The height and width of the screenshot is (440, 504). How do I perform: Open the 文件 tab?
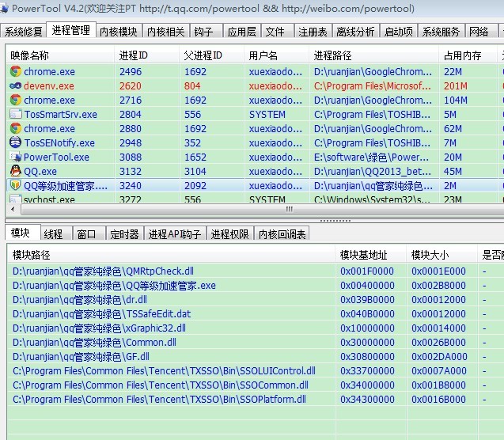[278, 31]
